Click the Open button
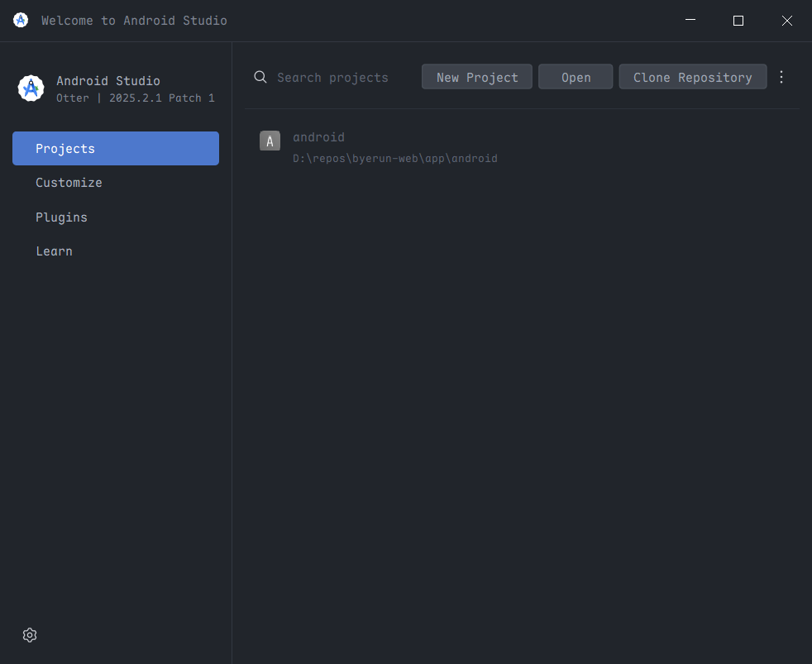The height and width of the screenshot is (664, 812). pyautogui.click(x=576, y=77)
